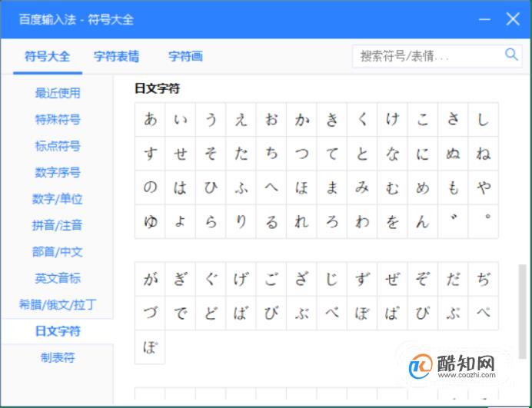This screenshot has height=408, width=532.
Task: Select the こ character cell
Action: [x=423, y=119]
